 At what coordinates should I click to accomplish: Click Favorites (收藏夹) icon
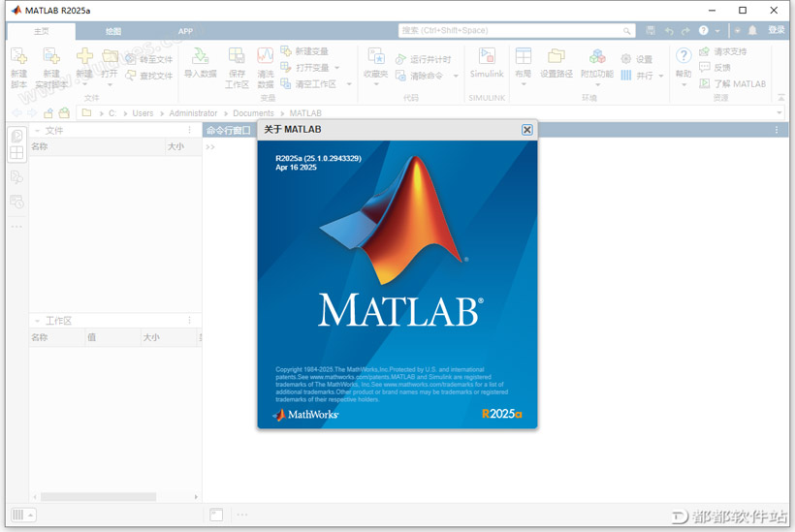376,56
